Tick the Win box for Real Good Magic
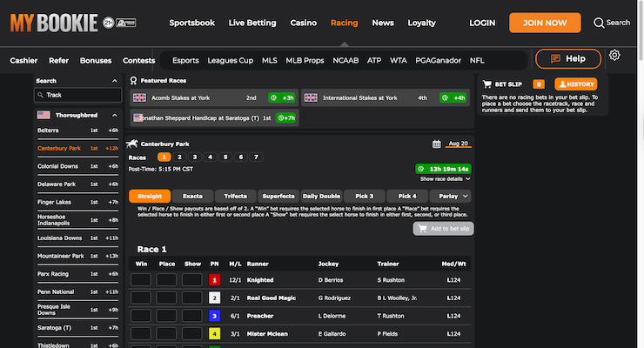Screen dimensions: 644x348 pyautogui.click(x=141, y=298)
